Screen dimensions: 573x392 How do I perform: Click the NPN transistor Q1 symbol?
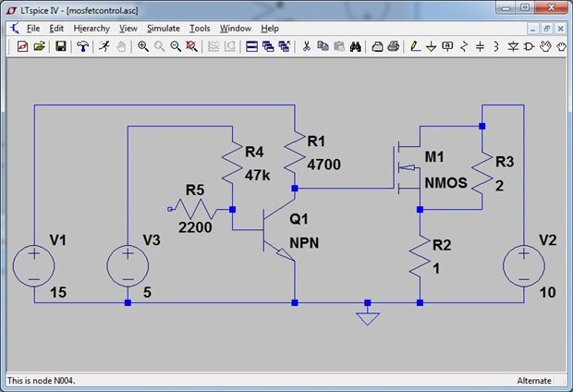tap(279, 230)
